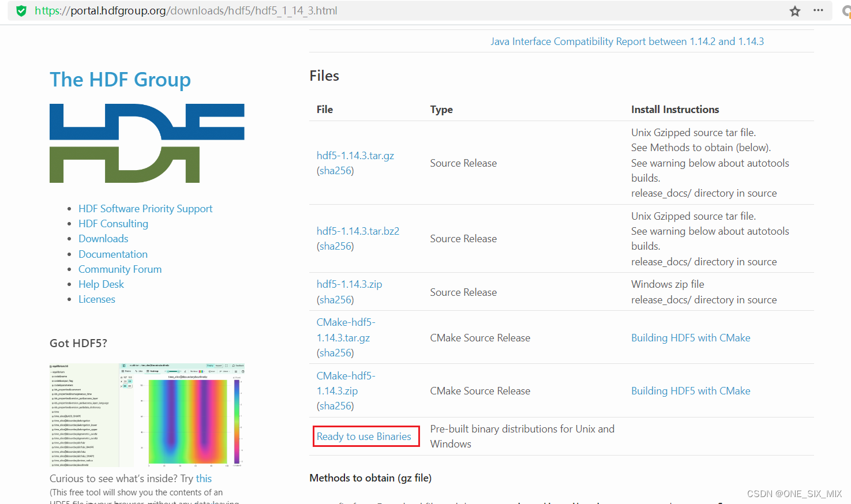Click the Type column header
851x504 pixels.
click(441, 110)
